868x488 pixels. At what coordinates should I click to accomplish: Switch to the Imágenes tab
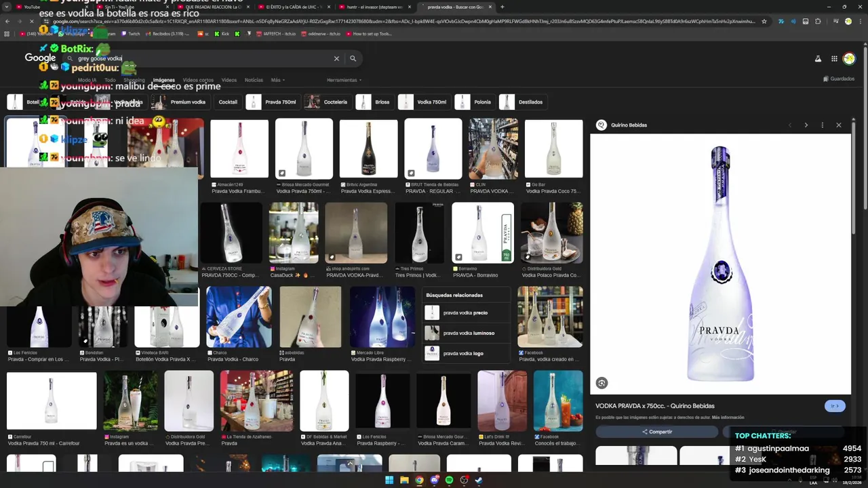(163, 80)
